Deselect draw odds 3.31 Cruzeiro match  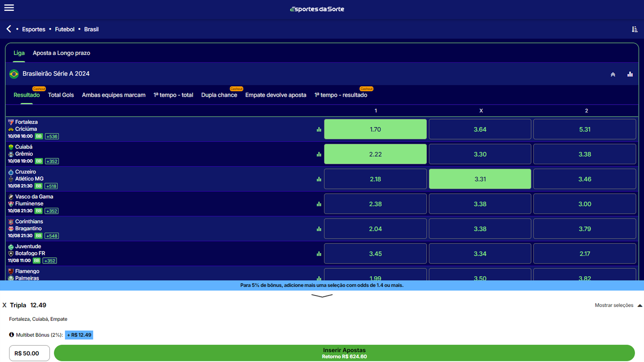tap(480, 179)
